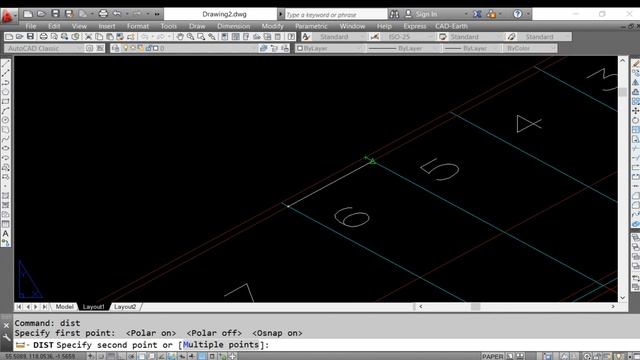Select the Rectangle tool in Draw toolbar
This screenshot has width=640, height=360.
[5, 101]
